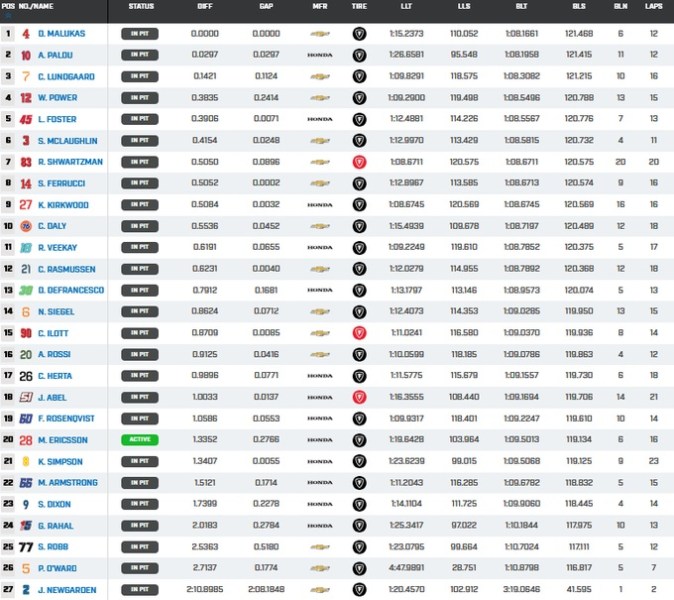Image resolution: width=674 pixels, height=600 pixels.
Task: Click the gap value 2:08.1848
Action: [266, 589]
